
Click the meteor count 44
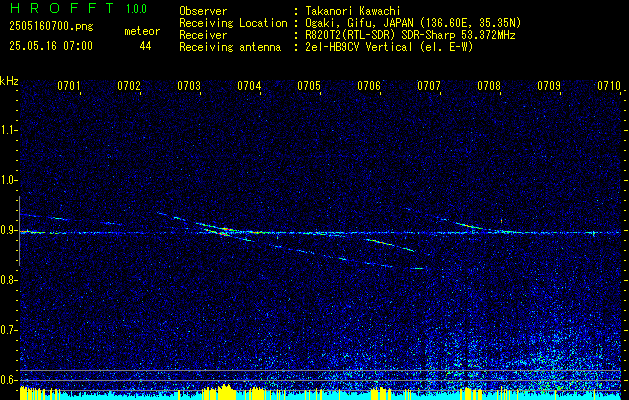point(145,46)
